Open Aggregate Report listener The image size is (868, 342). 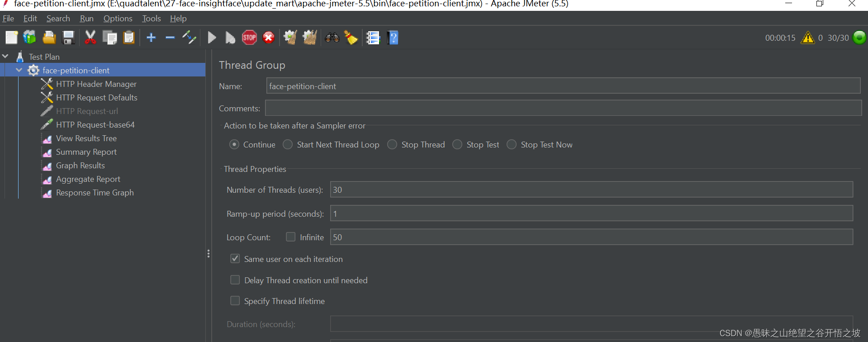[x=88, y=179]
